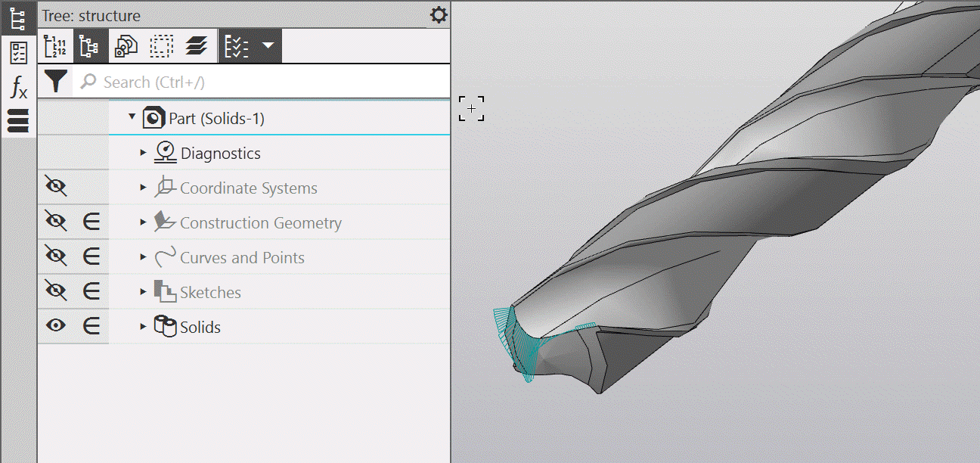
Task: Select Curves and Points in tree
Action: 242,258
